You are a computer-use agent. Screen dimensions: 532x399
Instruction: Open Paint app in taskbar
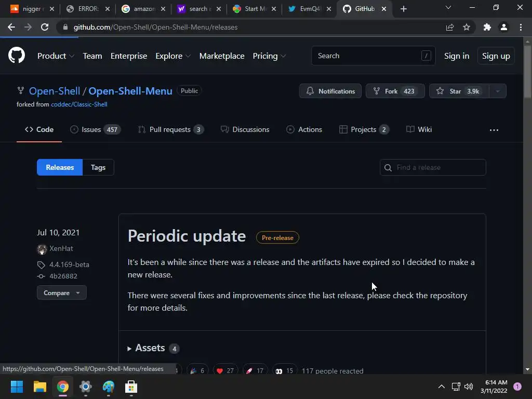[x=109, y=387]
